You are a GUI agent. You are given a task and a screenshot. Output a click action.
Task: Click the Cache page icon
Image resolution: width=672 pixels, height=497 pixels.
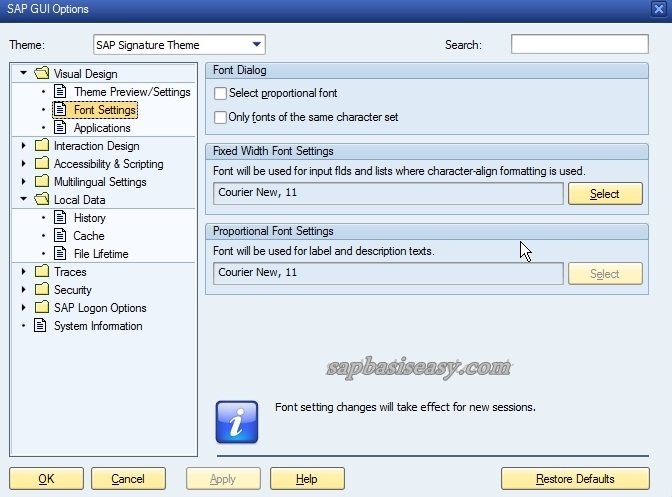61,236
